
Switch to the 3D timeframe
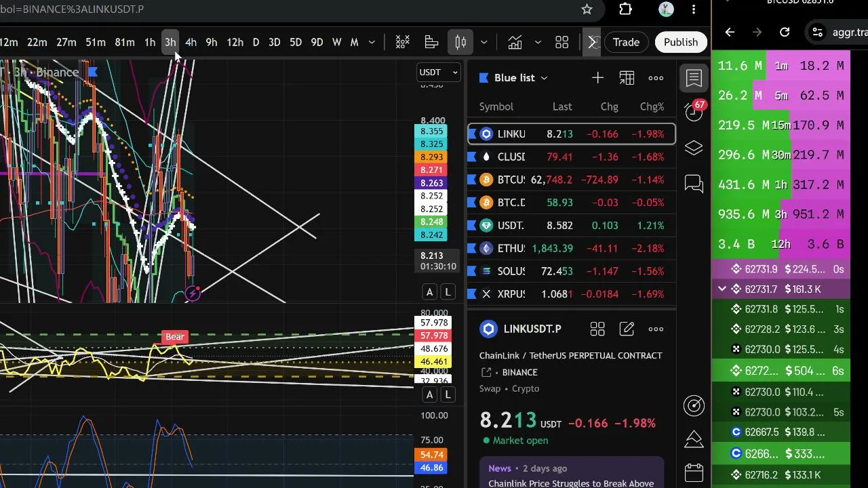pos(274,42)
